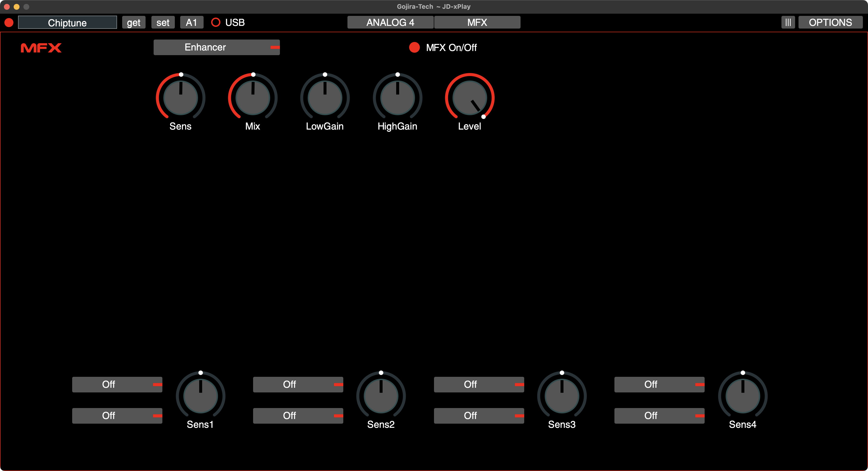Open the lower Off dropdown beside Sens4
This screenshot has height=471, width=868.
point(660,416)
